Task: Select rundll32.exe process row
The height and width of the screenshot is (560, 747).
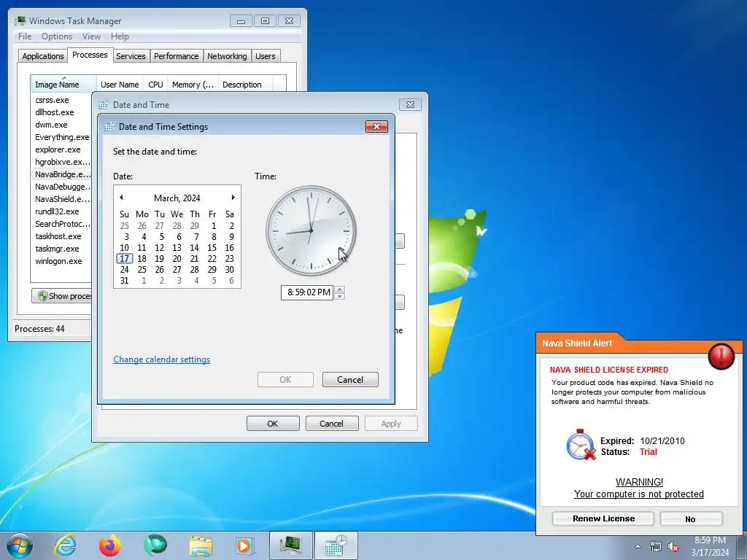Action: (61, 211)
